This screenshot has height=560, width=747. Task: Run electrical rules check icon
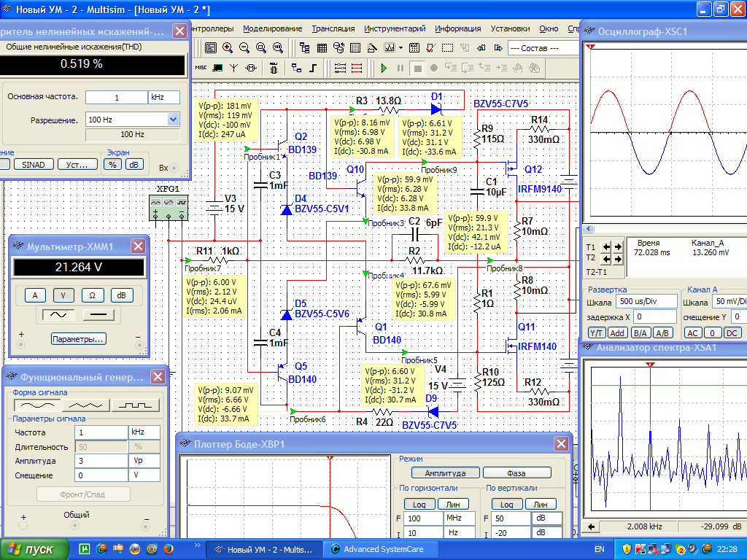click(430, 47)
